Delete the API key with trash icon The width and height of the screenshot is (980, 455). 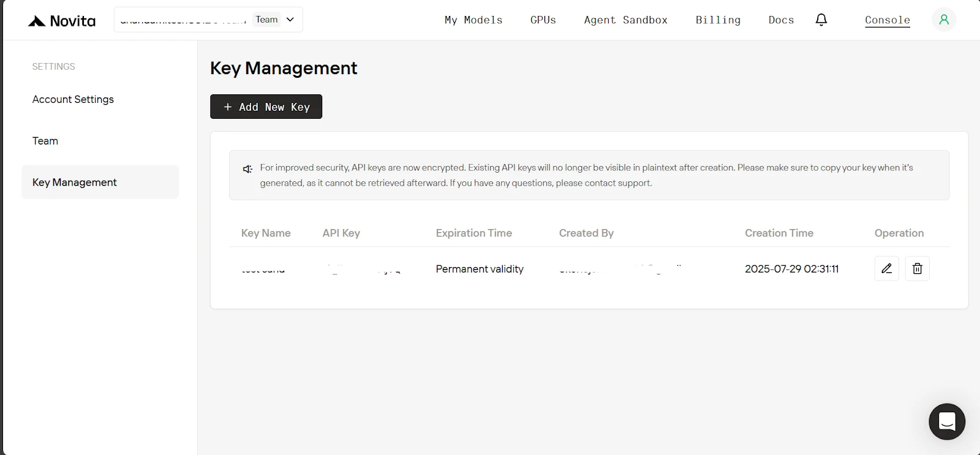(917, 268)
